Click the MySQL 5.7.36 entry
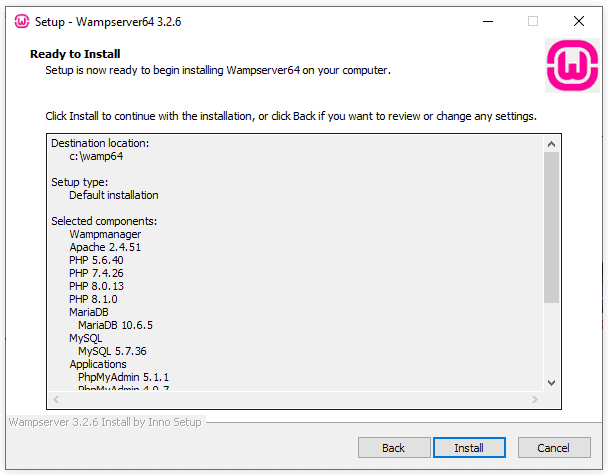The width and height of the screenshot is (608, 475). click(112, 351)
